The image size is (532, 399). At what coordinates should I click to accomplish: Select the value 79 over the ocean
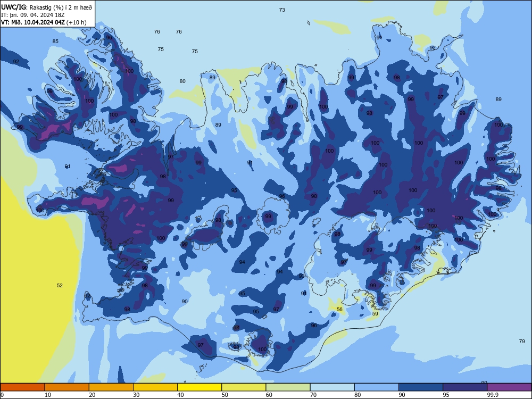(x=522, y=342)
